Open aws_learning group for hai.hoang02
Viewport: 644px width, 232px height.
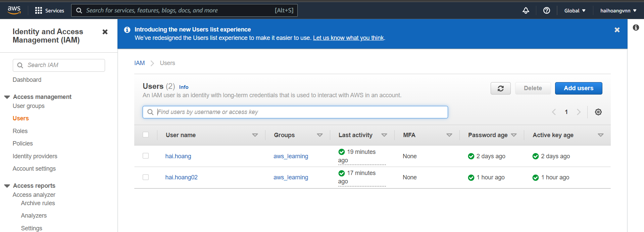pos(291,177)
